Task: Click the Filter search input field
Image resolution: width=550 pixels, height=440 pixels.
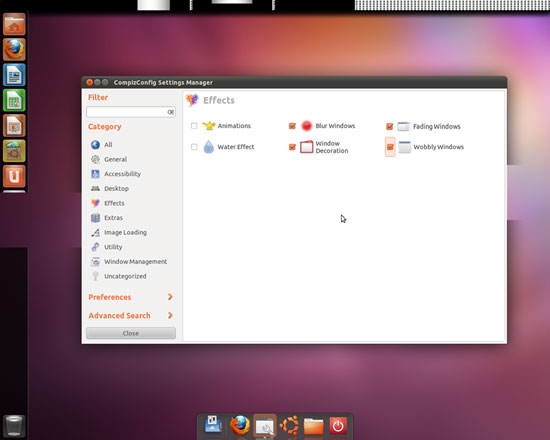Action: [x=131, y=112]
